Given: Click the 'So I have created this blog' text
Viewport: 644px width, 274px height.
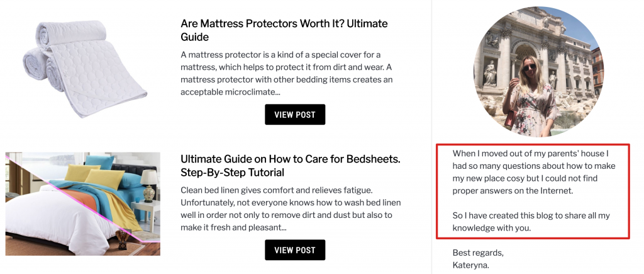Looking at the screenshot, I should coord(531,222).
